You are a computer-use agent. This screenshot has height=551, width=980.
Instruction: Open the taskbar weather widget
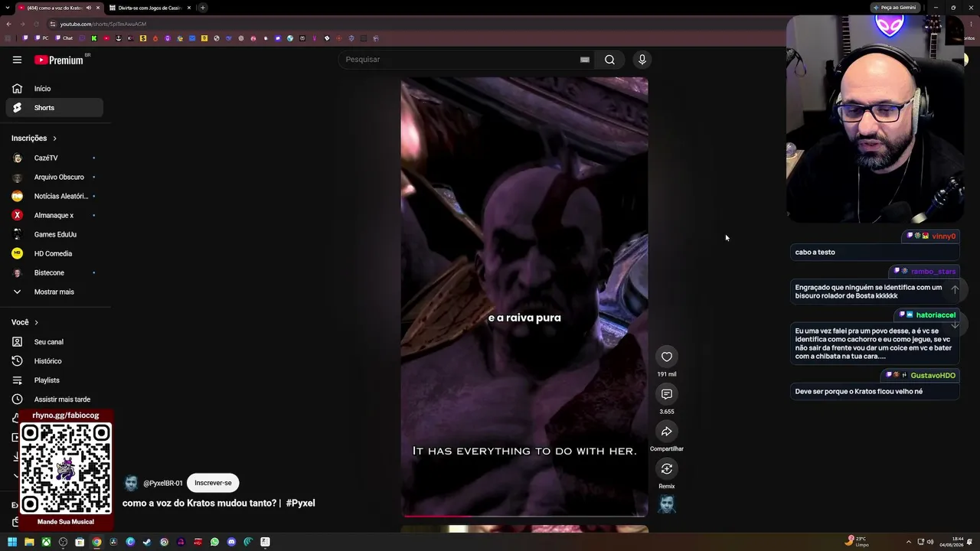coord(857,542)
